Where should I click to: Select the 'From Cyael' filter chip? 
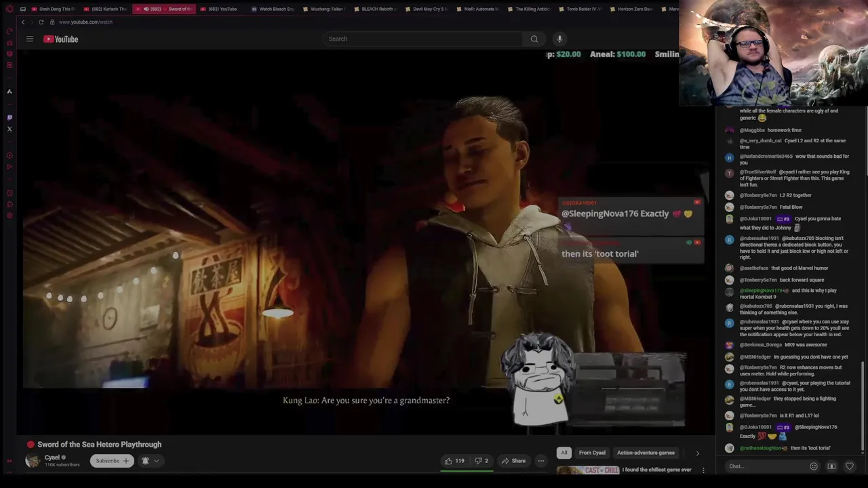592,453
